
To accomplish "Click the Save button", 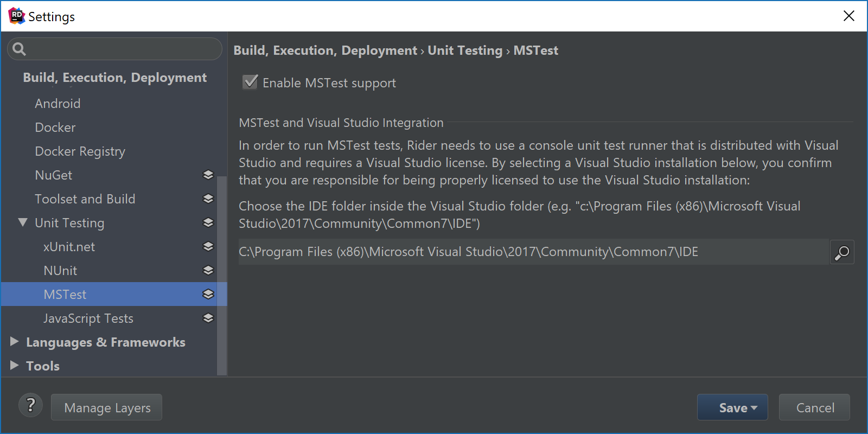I will click(x=732, y=407).
